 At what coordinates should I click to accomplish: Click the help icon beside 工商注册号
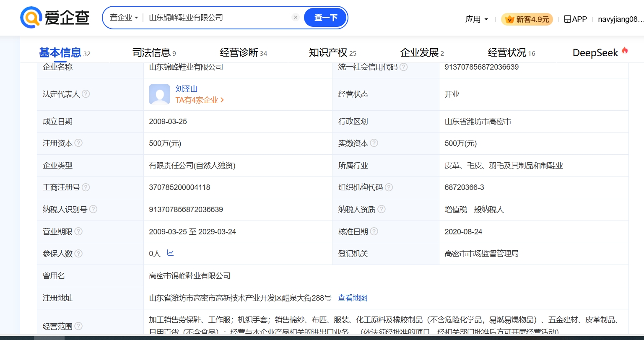pyautogui.click(x=86, y=187)
